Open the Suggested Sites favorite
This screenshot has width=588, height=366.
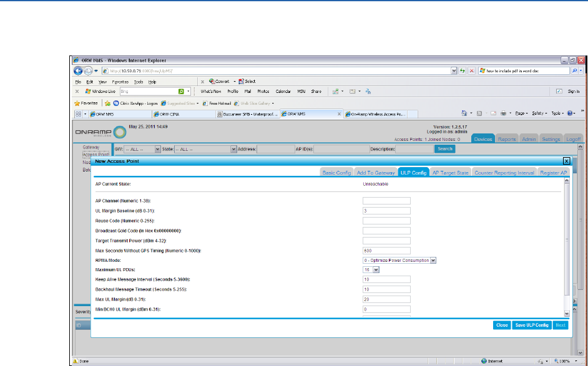pyautogui.click(x=180, y=104)
